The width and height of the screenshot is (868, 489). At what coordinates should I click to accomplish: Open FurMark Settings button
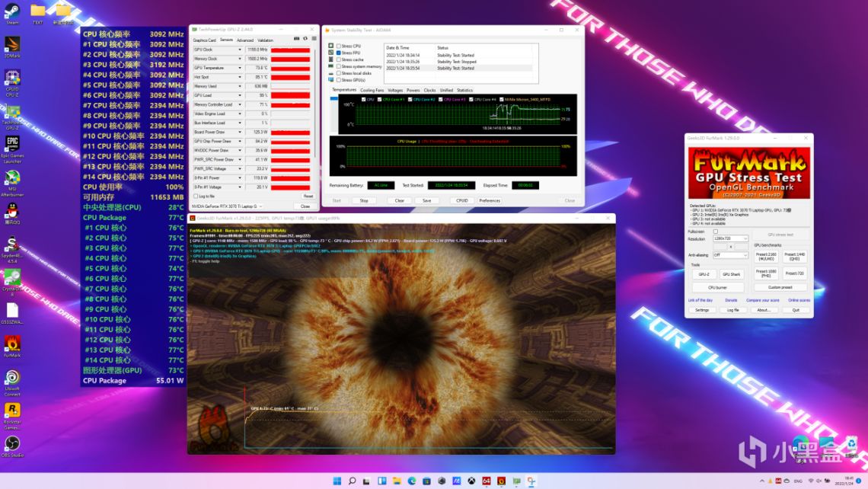(702, 310)
